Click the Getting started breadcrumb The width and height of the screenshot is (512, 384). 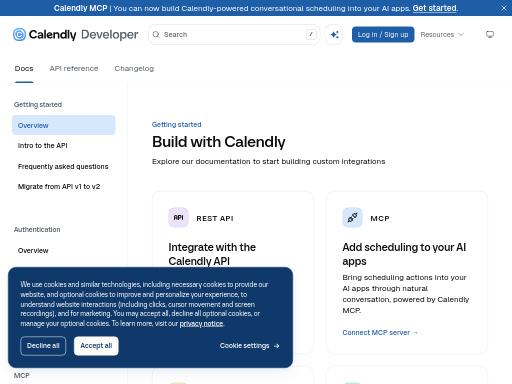pos(176,124)
